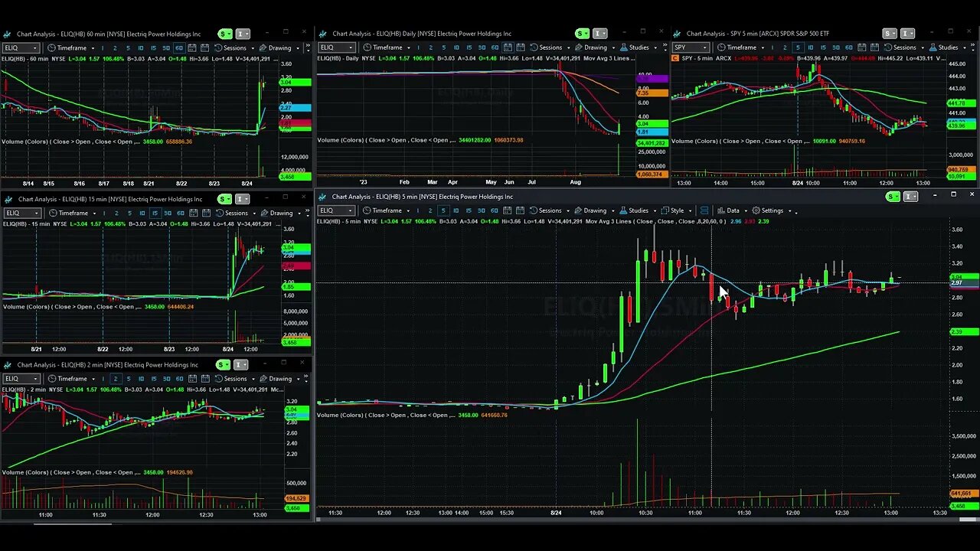980x551 pixels.
Task: Open the Drawing menu in the Daily chart
Action: [596, 47]
